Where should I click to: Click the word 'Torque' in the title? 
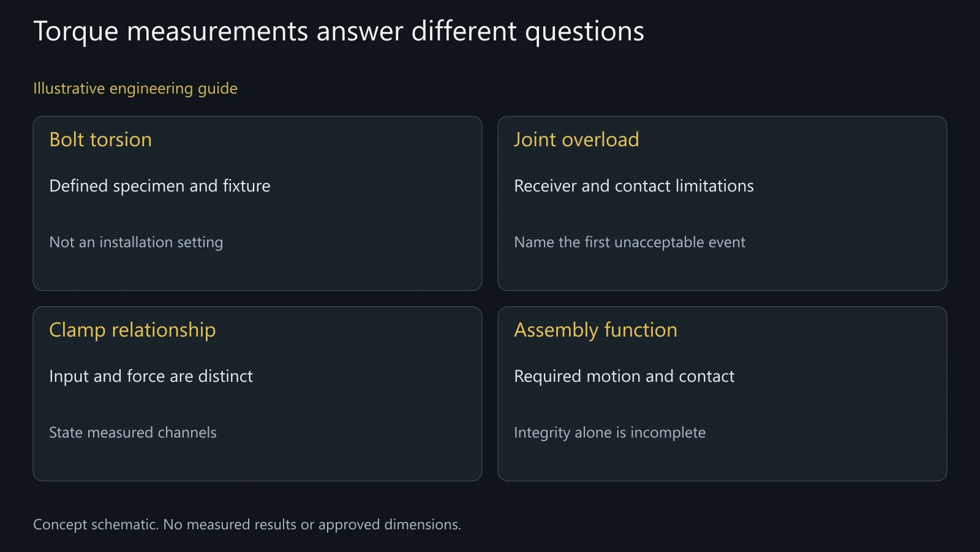75,32
